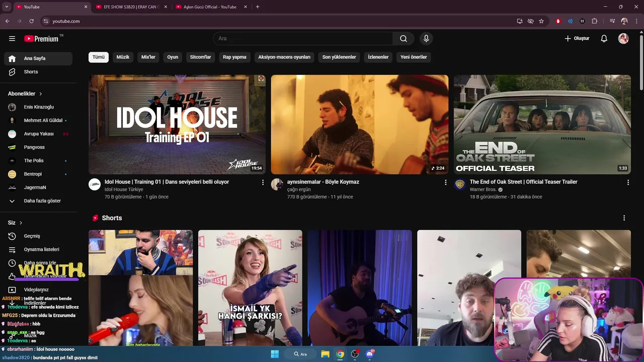Image resolution: width=644 pixels, height=362 pixels.
Task: Open Avrupa Yakası channel subscription
Action: point(38,134)
